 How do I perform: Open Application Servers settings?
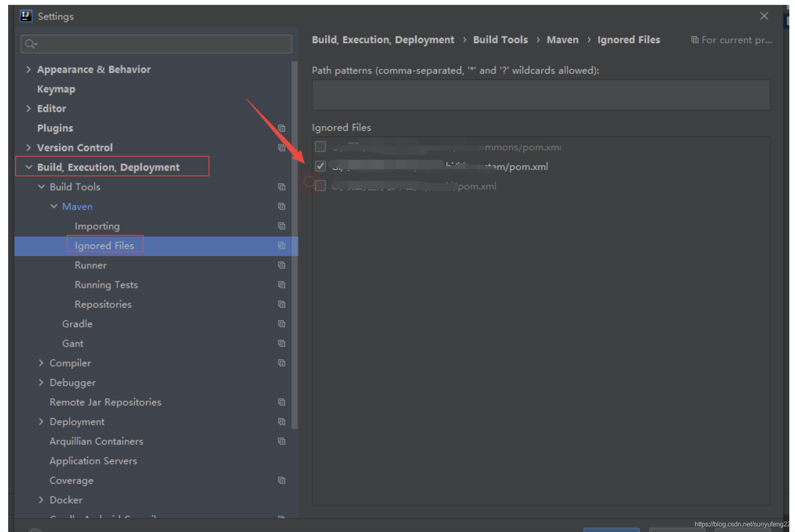click(93, 461)
